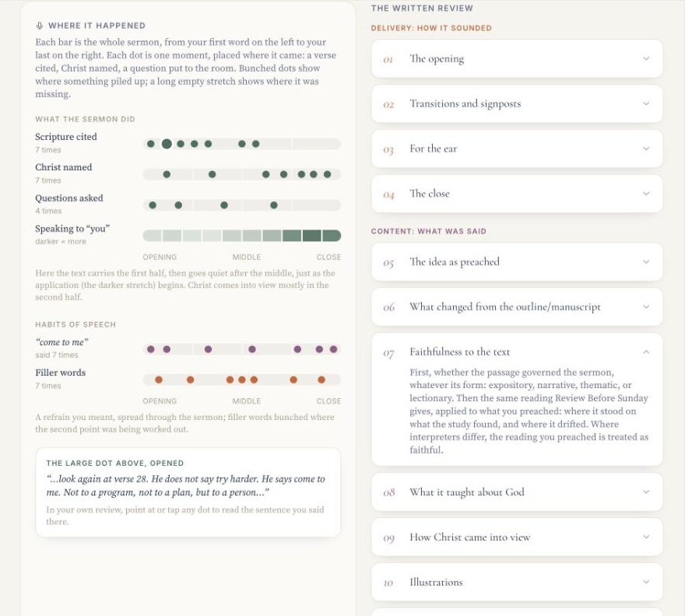
Task: Click the last purple dot in "come to me" row
Action: [333, 349]
